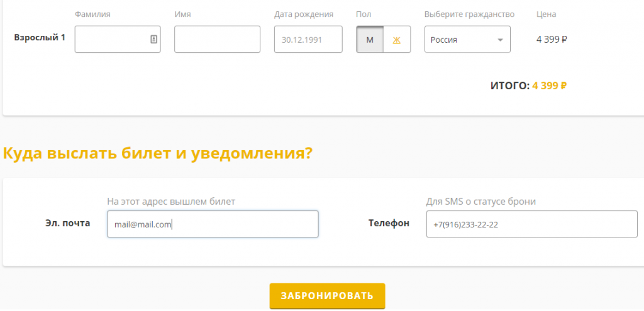Click the autofill icon in the Фамилия field

154,39
